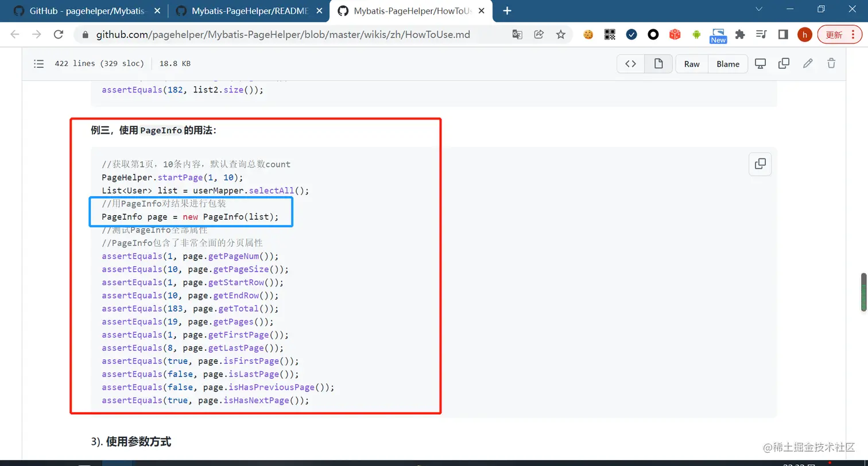Reload the current page
This screenshot has width=868, height=466.
(58, 34)
